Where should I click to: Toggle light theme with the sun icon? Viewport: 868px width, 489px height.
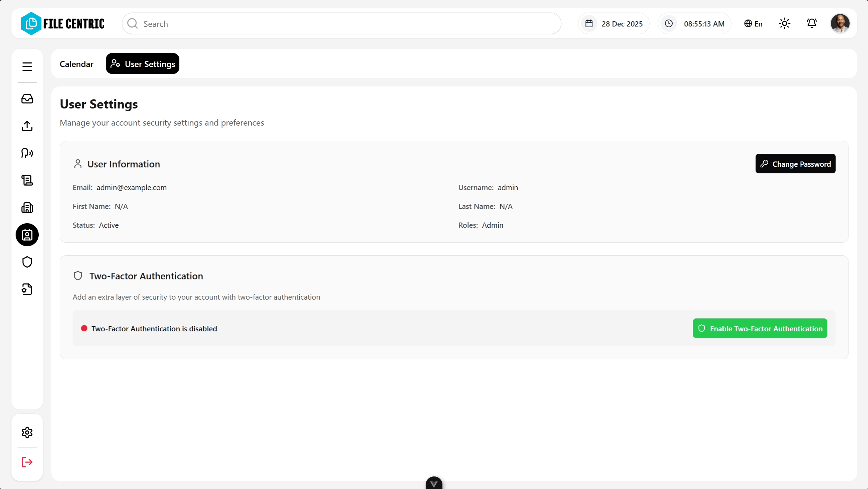(x=785, y=23)
